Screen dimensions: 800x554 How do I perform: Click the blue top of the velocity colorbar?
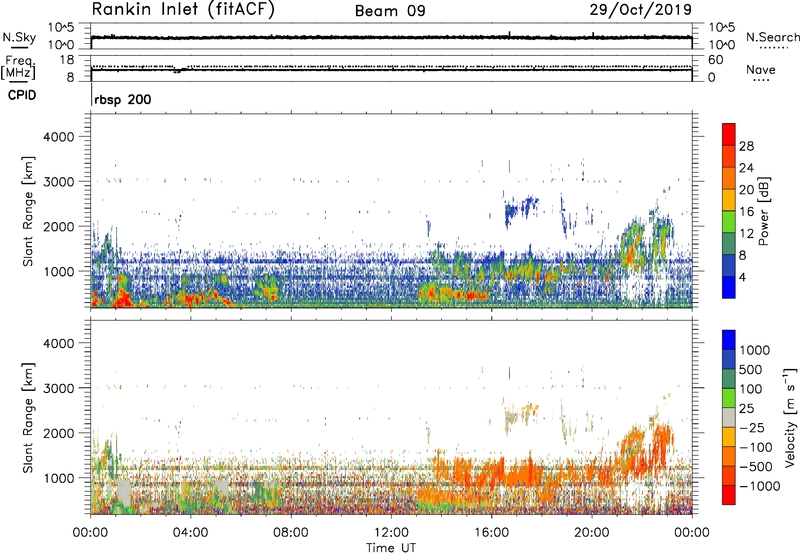[729, 339]
